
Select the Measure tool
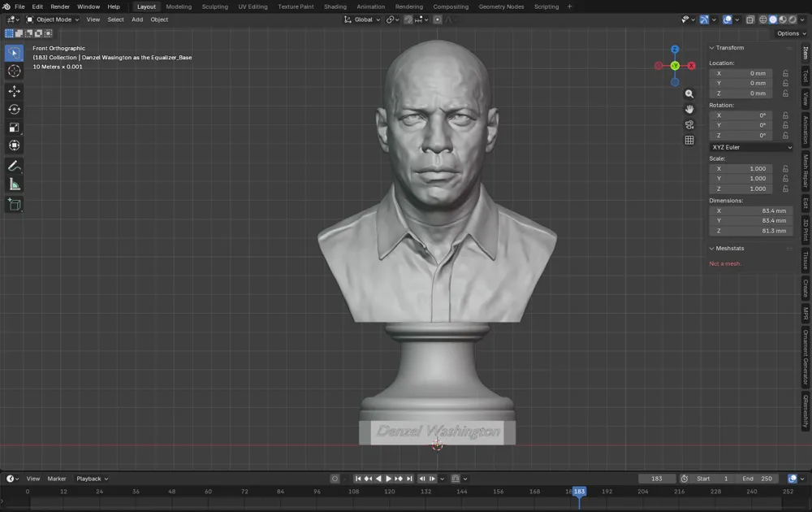pyautogui.click(x=14, y=184)
